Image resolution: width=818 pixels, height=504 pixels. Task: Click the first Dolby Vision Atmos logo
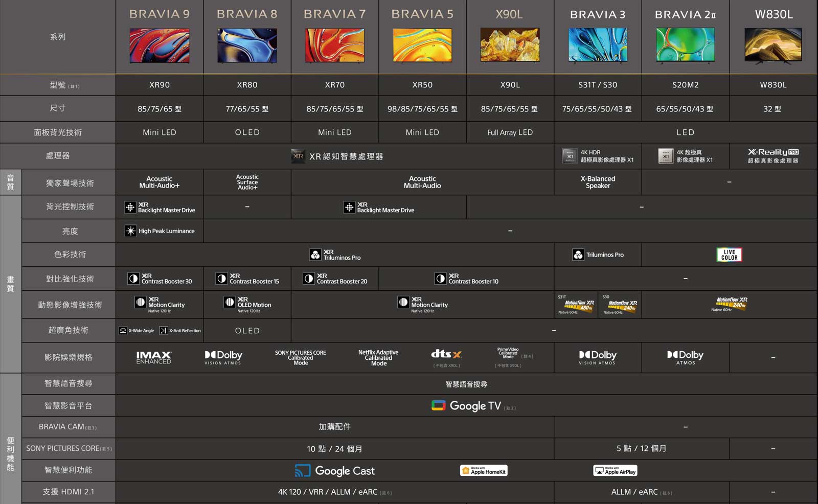pos(223,357)
